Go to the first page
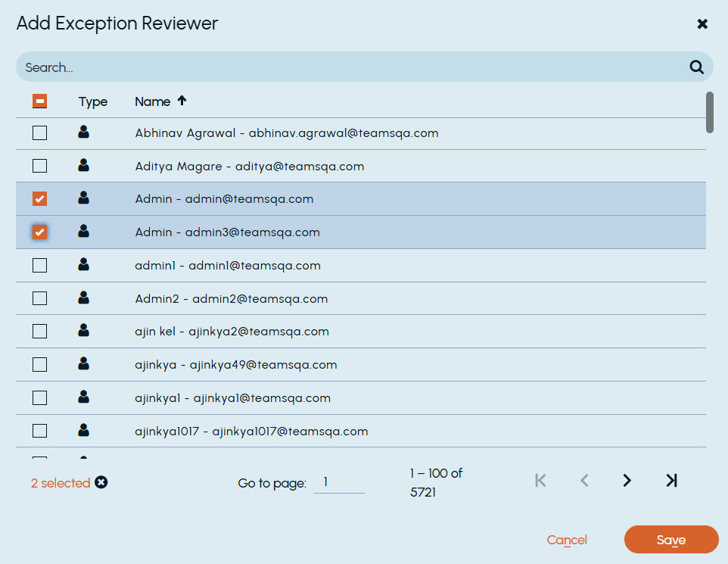This screenshot has width=728, height=564. (x=540, y=481)
